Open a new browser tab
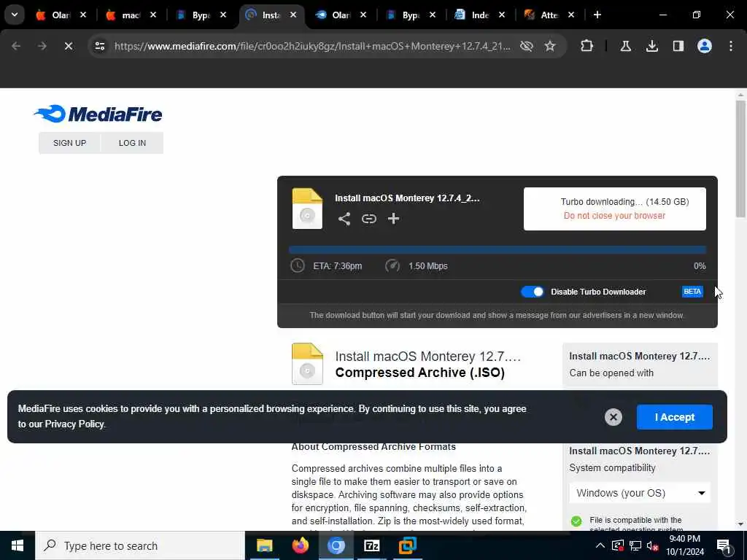747x560 pixels. [x=597, y=15]
